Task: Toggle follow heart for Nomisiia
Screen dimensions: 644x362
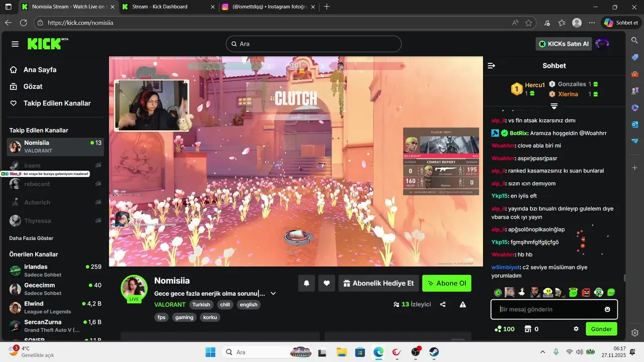Action: 327,283
